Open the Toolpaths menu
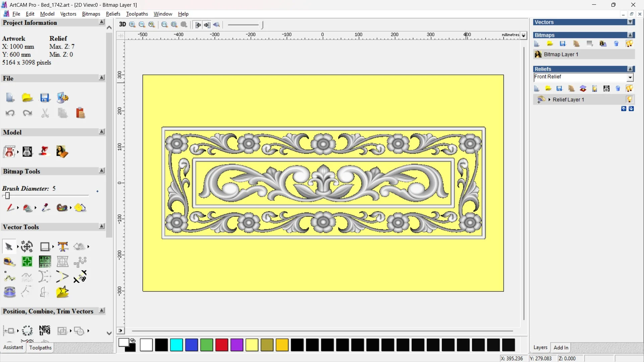This screenshot has width=644, height=362. (x=137, y=14)
